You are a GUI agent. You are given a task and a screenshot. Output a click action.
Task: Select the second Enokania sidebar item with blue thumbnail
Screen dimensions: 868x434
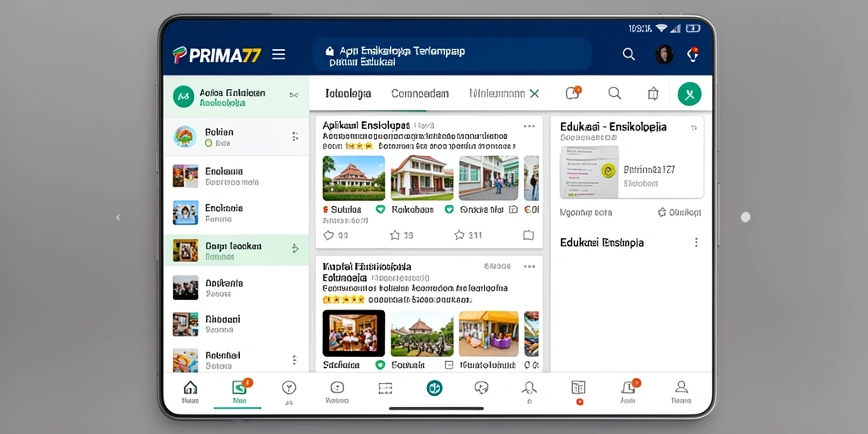click(236, 213)
